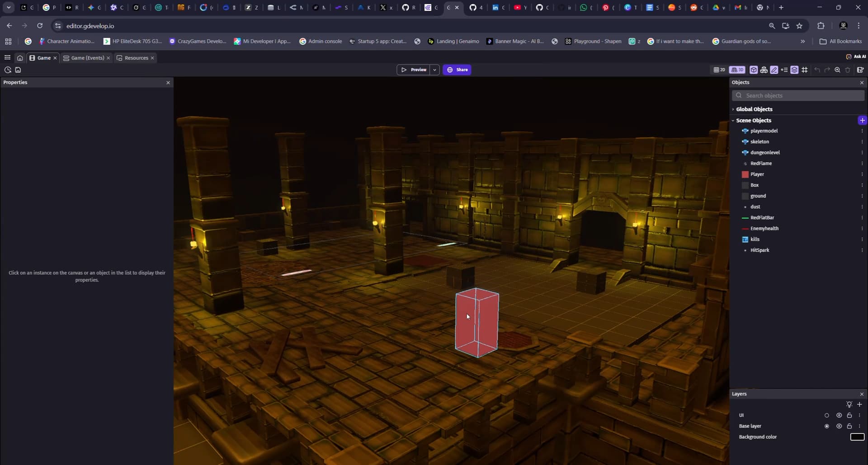
Task: Open the Preview dropdown arrow
Action: pos(434,70)
